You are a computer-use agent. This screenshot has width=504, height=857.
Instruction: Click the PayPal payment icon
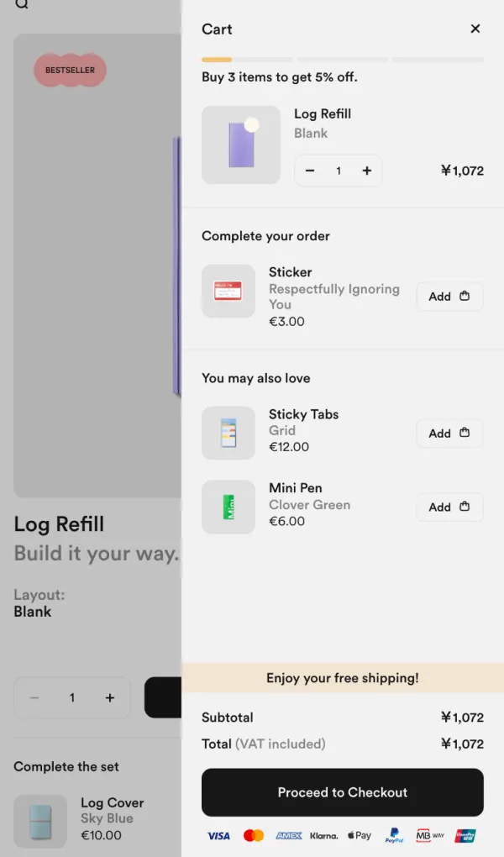click(395, 836)
